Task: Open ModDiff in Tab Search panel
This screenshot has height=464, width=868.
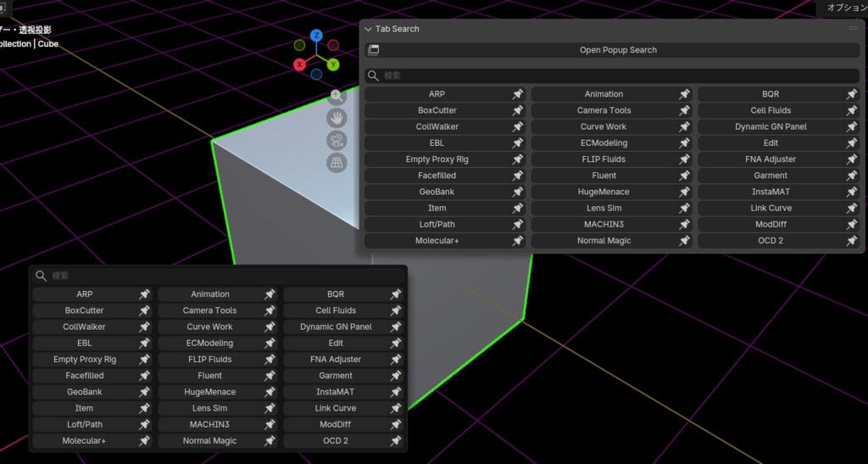Action: pos(771,224)
